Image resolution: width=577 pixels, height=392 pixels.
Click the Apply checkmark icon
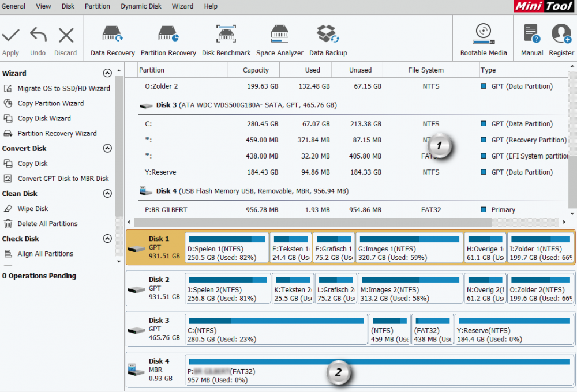click(x=10, y=36)
